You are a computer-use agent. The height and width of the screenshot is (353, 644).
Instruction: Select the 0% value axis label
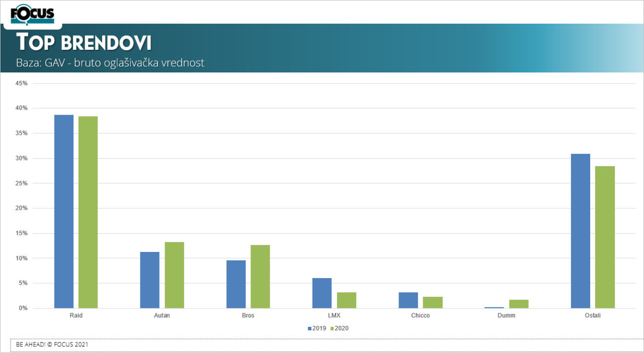(23, 308)
